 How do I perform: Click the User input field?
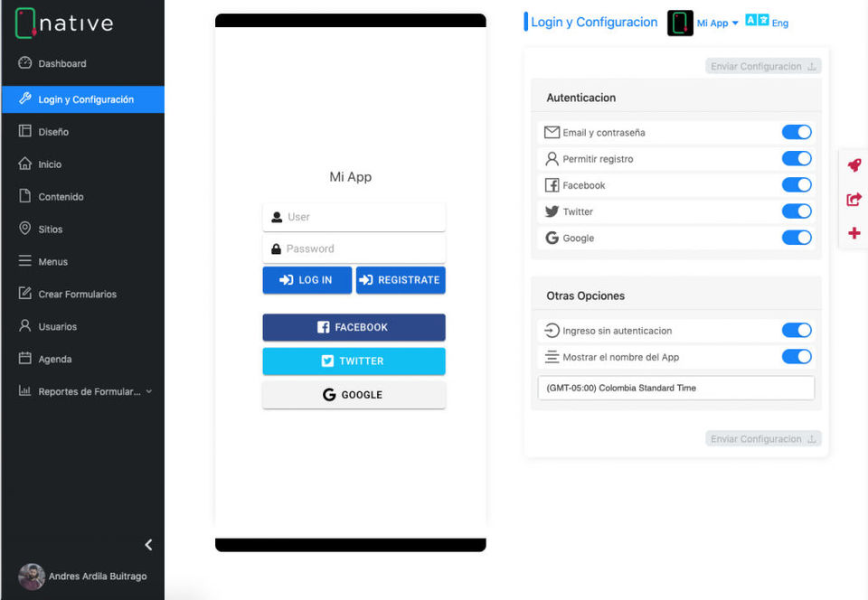(354, 217)
